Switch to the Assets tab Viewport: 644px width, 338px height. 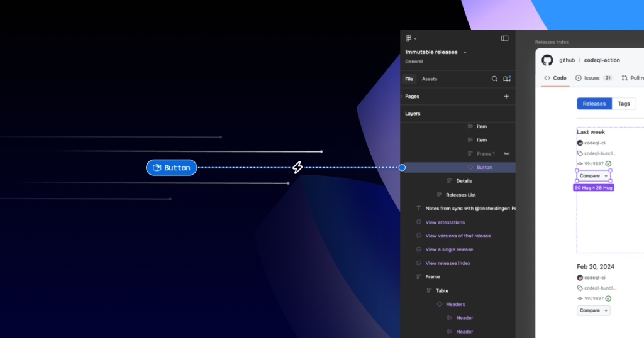coord(430,79)
